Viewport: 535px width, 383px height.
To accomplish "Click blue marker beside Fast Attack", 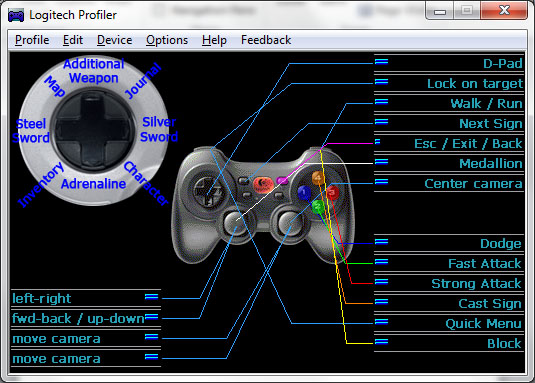I will pos(381,262).
